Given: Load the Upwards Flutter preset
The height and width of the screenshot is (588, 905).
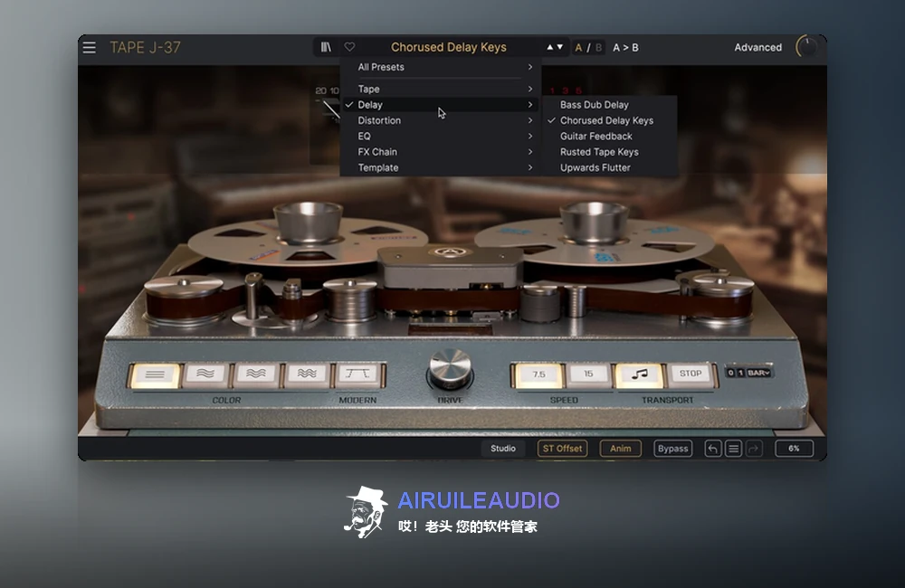Looking at the screenshot, I should tap(611, 167).
